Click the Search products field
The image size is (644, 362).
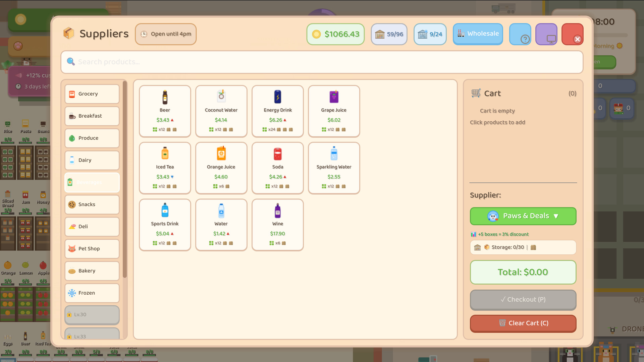pos(321,62)
